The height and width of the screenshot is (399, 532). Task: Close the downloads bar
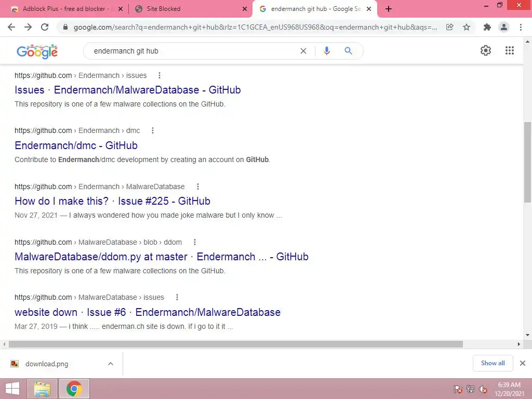click(x=523, y=363)
